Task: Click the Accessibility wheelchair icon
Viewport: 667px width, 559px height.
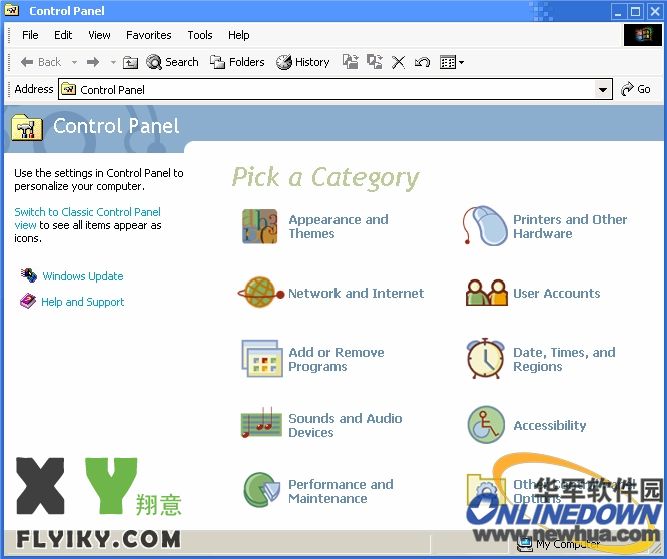Action: 486,425
